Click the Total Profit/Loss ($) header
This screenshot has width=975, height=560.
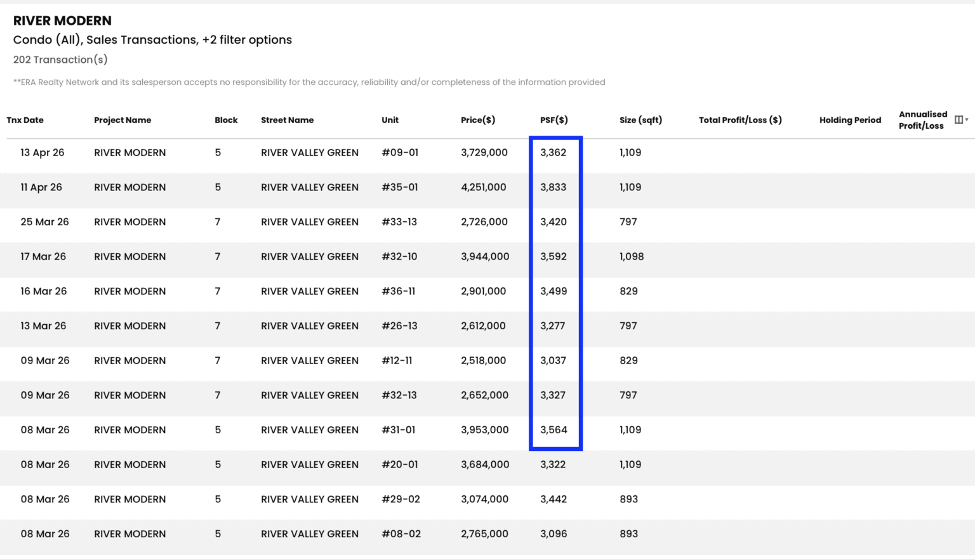740,120
